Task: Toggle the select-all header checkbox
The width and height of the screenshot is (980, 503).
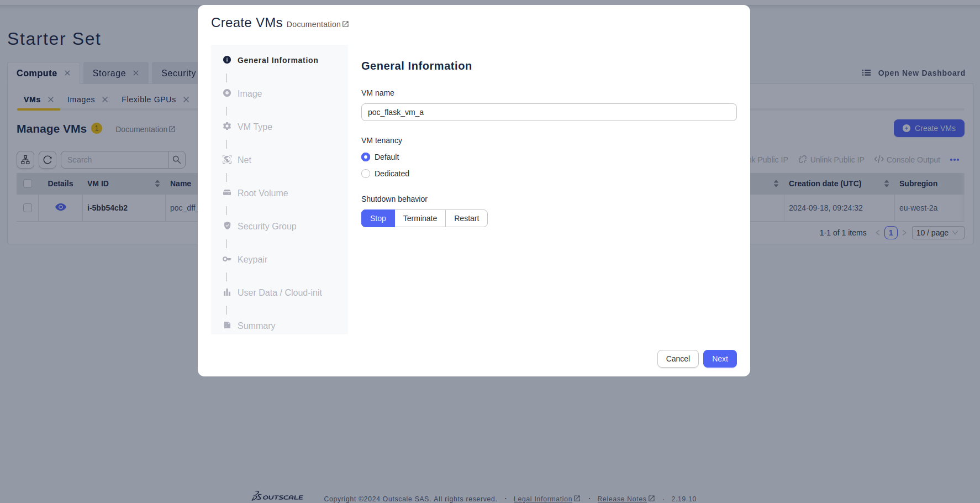Action: pyautogui.click(x=28, y=184)
